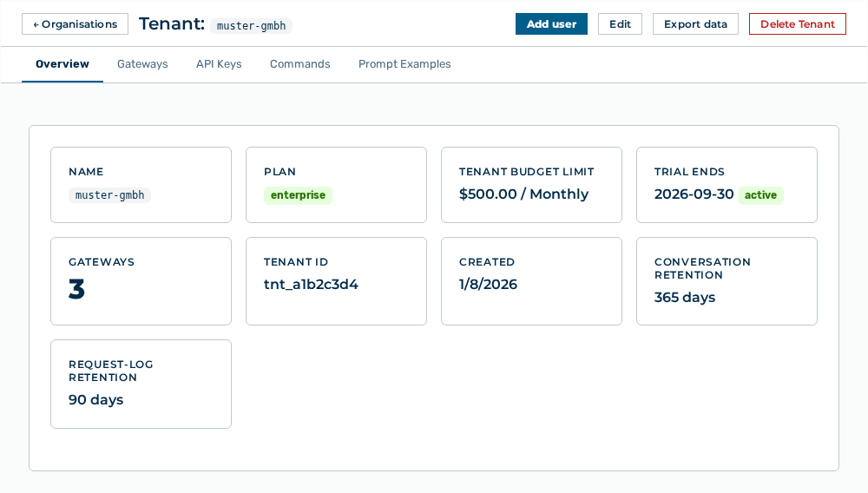Go back to Organisations
868x493 pixels.
pos(75,24)
